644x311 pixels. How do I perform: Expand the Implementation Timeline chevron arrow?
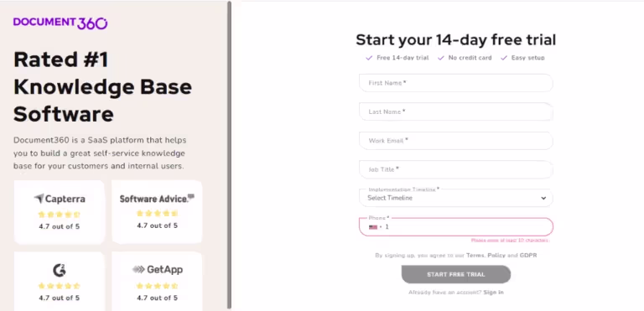543,198
